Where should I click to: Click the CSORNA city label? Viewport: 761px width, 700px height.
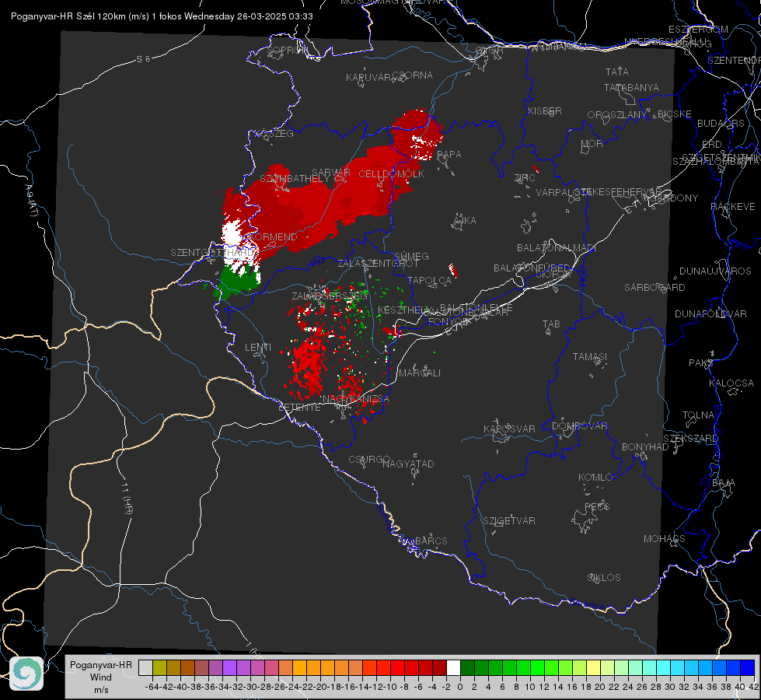coord(413,75)
